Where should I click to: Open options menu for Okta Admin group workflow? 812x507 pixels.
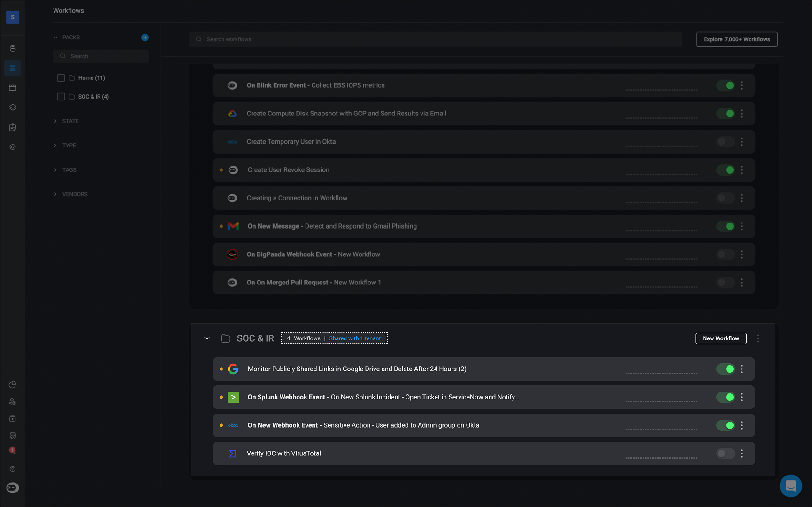(x=742, y=425)
